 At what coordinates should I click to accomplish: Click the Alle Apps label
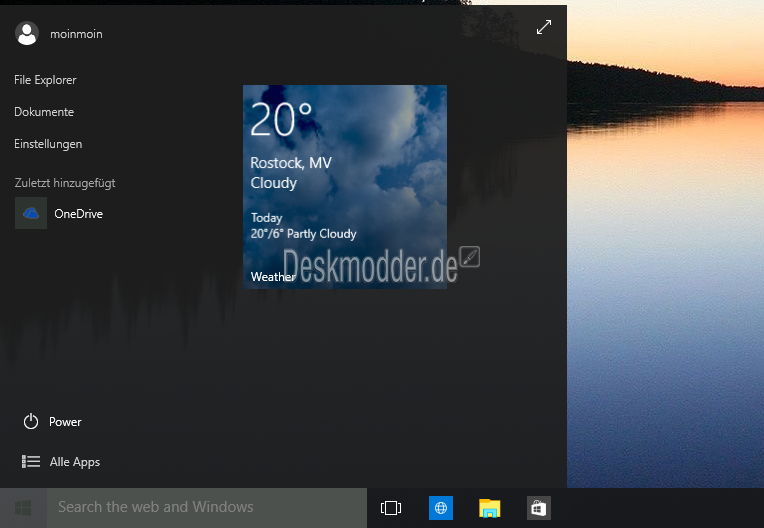tap(75, 462)
